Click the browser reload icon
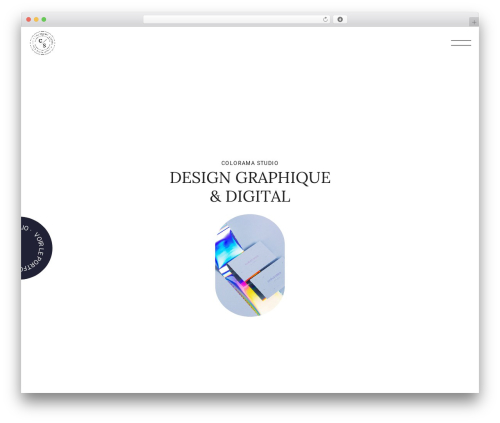Viewport: 500px width, 423px height. point(325,20)
